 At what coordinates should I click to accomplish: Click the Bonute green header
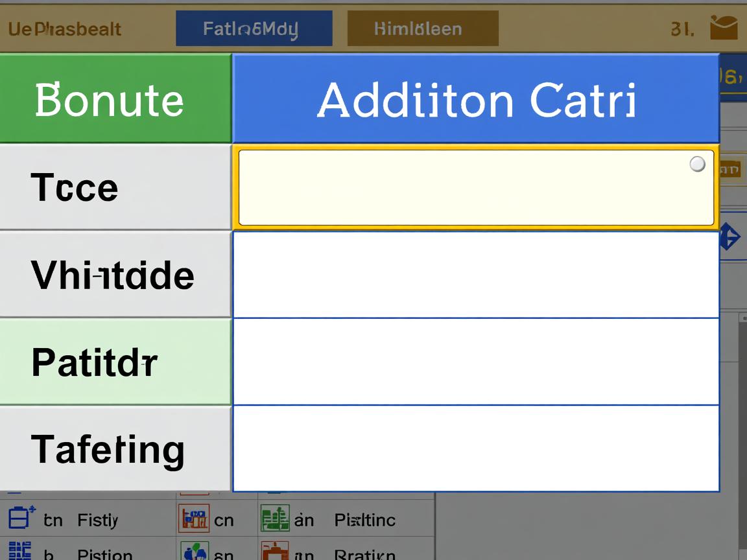(115, 99)
